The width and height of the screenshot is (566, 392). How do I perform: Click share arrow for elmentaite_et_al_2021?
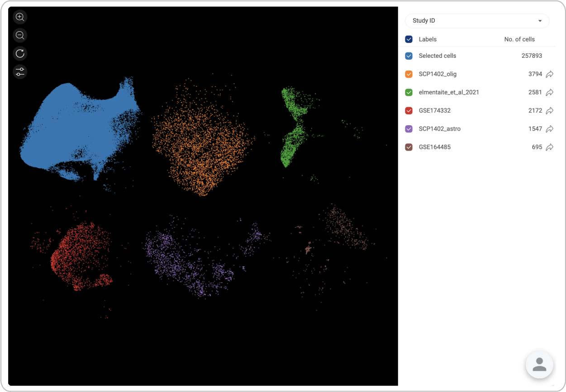pyautogui.click(x=549, y=92)
